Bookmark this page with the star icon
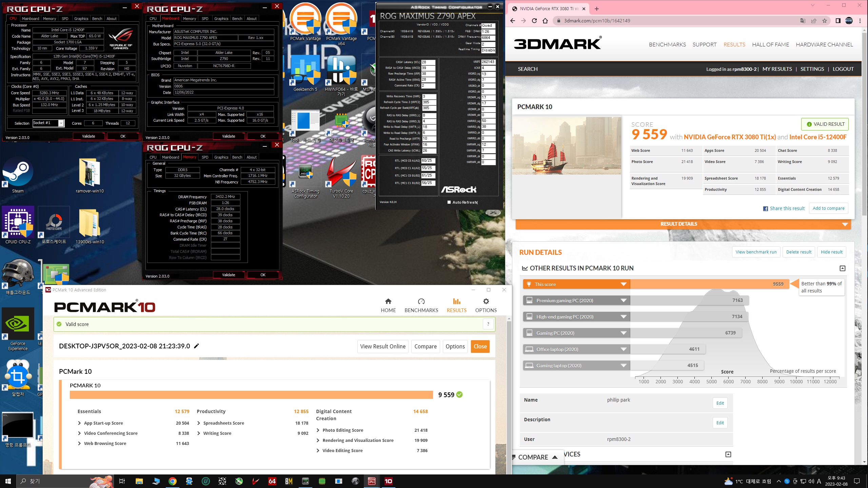 pyautogui.click(x=825, y=21)
